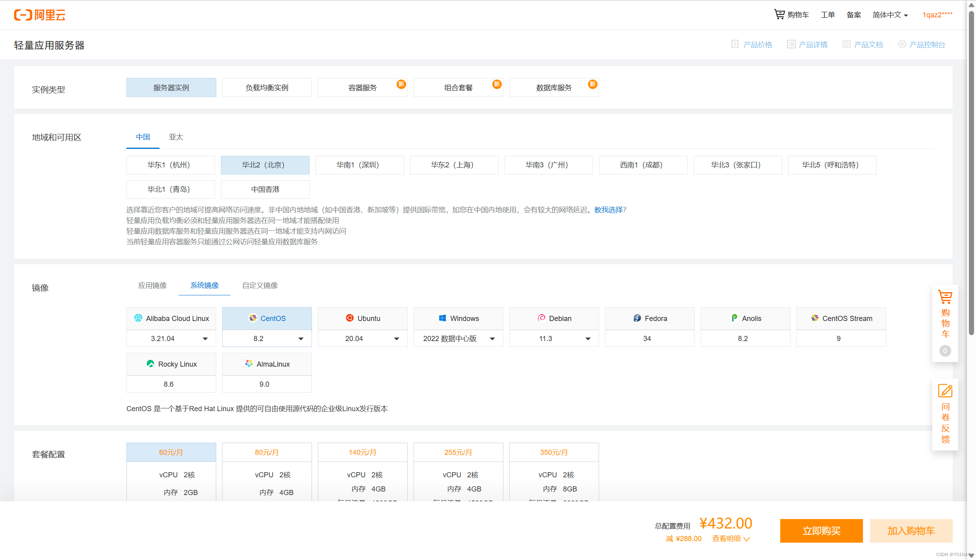Expand 查看明细 cost details
The width and height of the screenshot is (976, 560).
pos(731,539)
